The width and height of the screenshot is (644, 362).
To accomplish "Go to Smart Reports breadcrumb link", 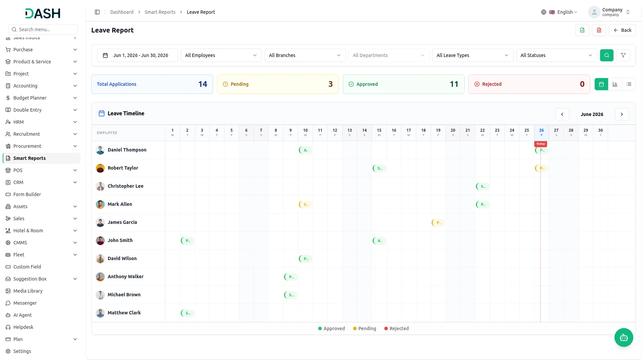I will (160, 12).
